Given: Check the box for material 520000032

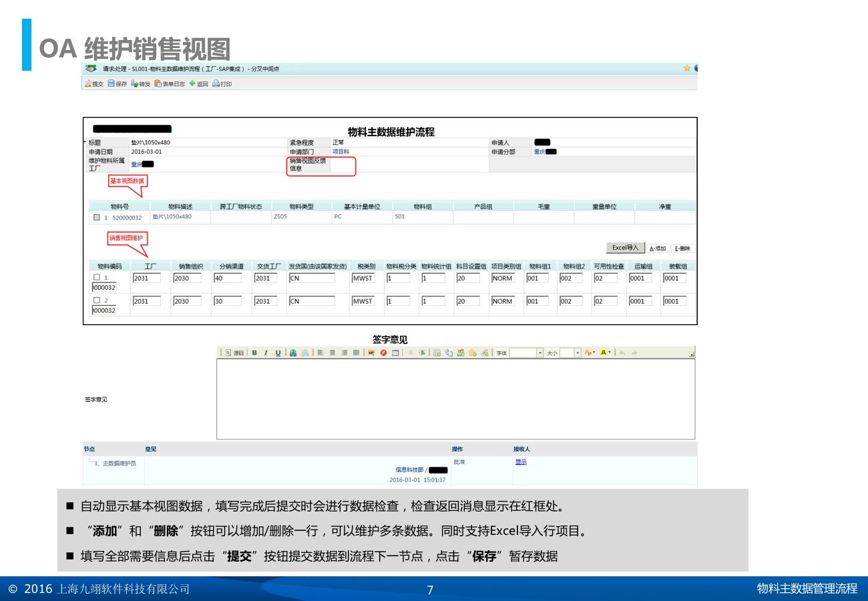Looking at the screenshot, I should (97, 217).
